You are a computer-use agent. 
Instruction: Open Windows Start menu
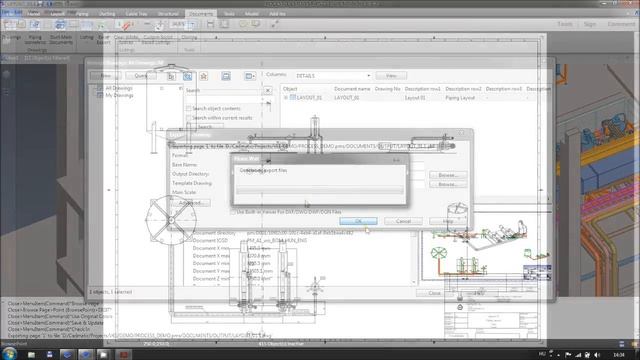point(9,353)
